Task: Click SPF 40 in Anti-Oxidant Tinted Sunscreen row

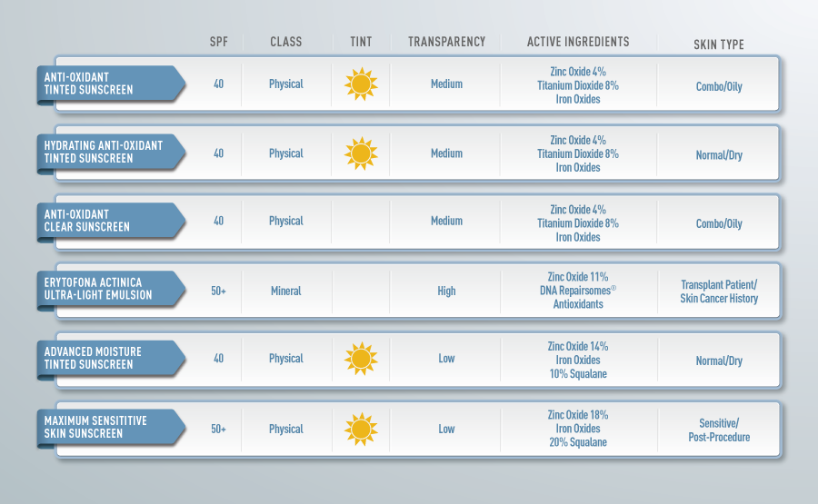Action: (218, 84)
